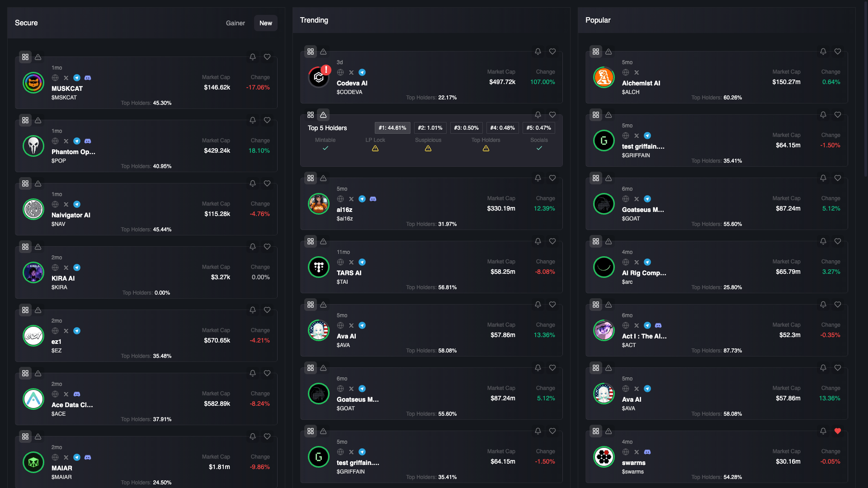This screenshot has width=868, height=488.
Task: Favorite the MUSKCAT token with heart
Action: (267, 57)
